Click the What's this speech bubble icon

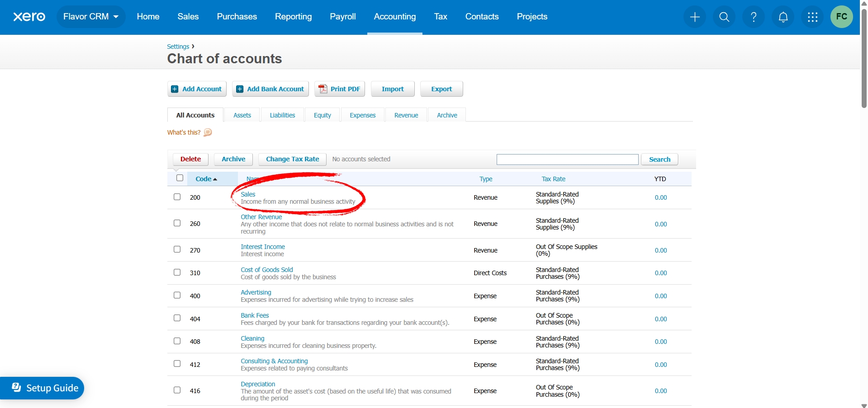click(208, 132)
